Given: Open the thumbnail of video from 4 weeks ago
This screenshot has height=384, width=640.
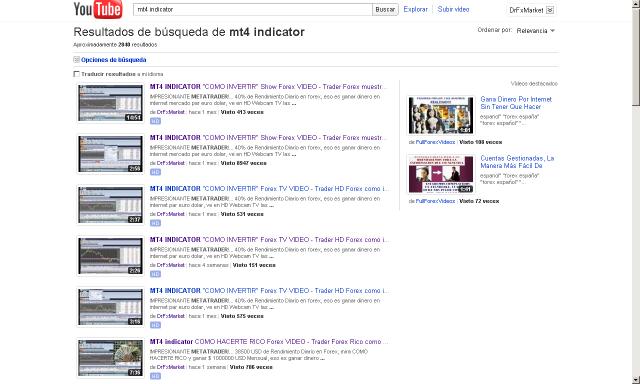Looking at the screenshot, I should click(110, 256).
